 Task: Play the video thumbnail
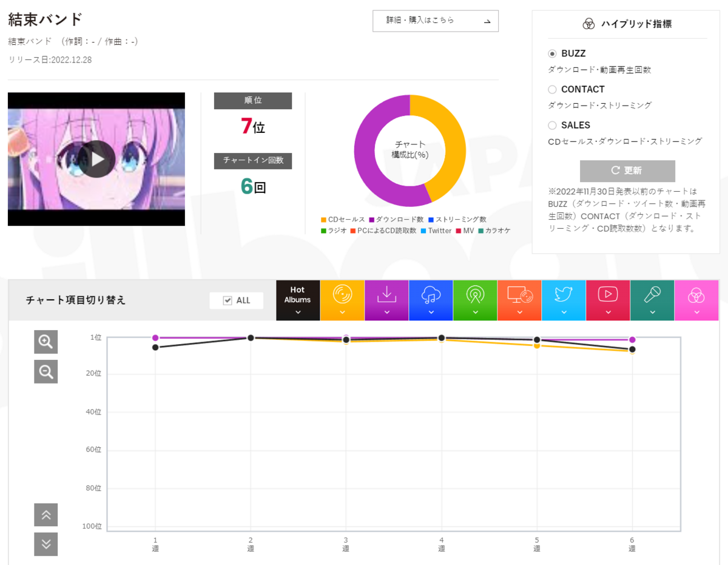[97, 159]
